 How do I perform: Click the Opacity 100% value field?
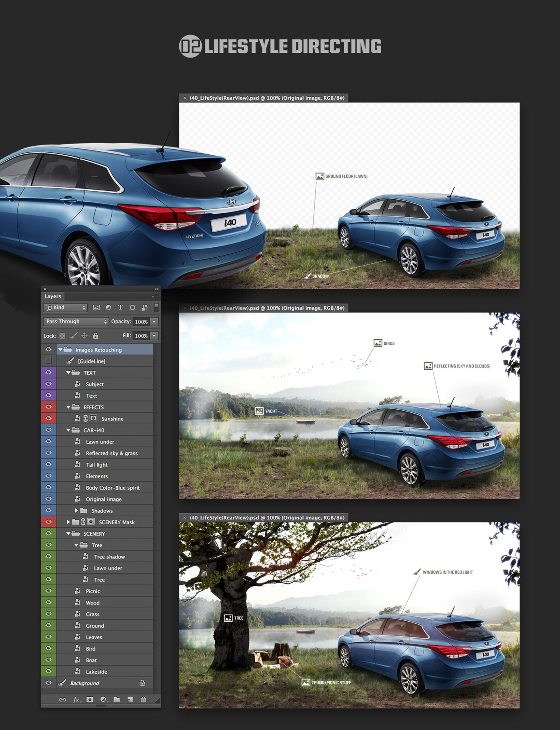[141, 322]
